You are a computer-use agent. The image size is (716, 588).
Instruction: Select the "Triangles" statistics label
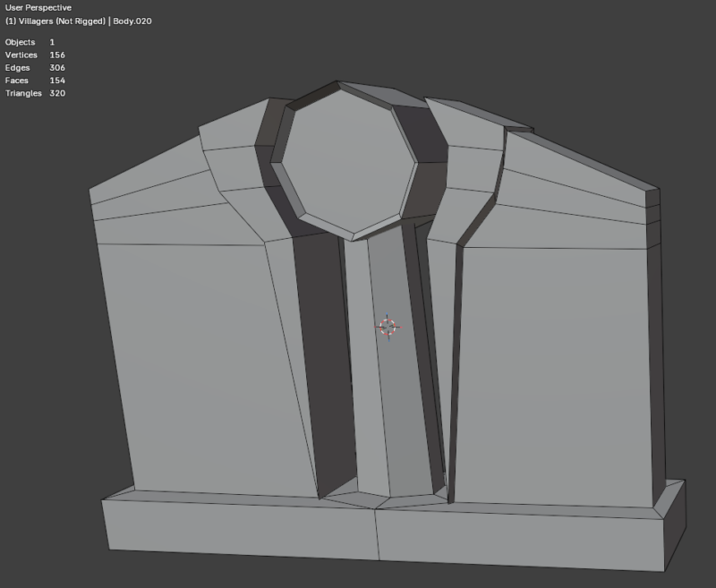click(23, 93)
